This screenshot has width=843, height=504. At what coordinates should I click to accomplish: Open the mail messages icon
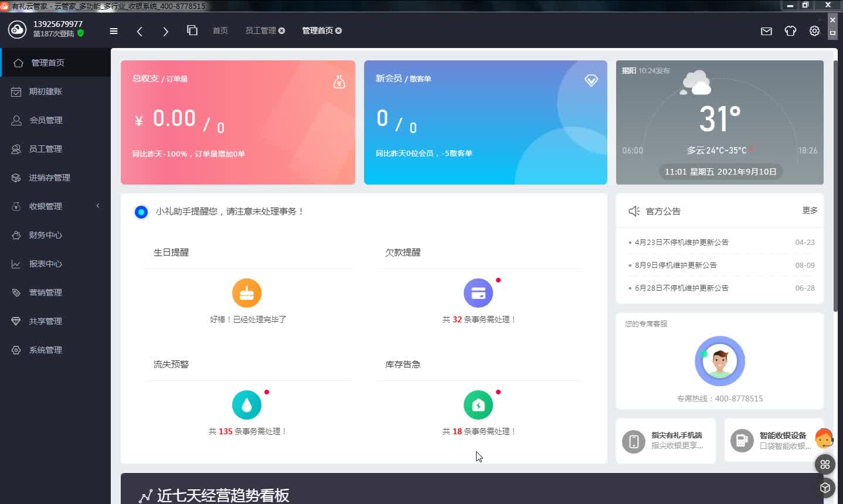(766, 31)
